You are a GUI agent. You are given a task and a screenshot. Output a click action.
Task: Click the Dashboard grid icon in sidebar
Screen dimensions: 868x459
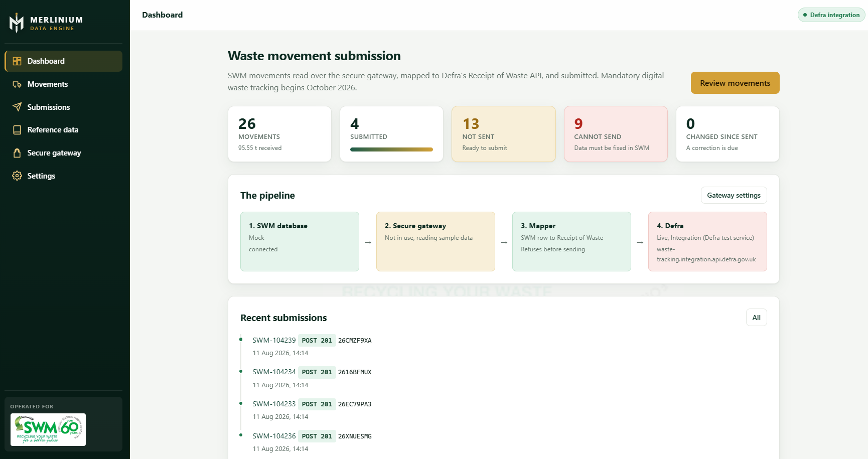point(17,61)
